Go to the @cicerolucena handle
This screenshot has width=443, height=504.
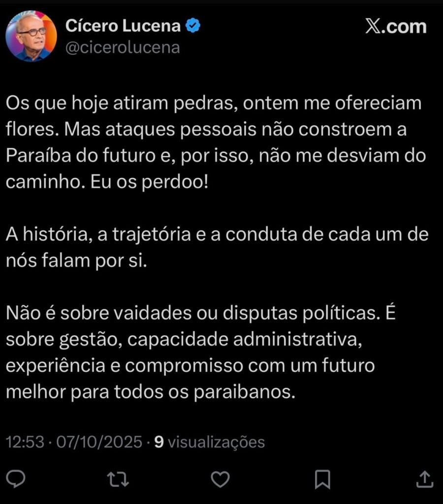pyautogui.click(x=123, y=48)
